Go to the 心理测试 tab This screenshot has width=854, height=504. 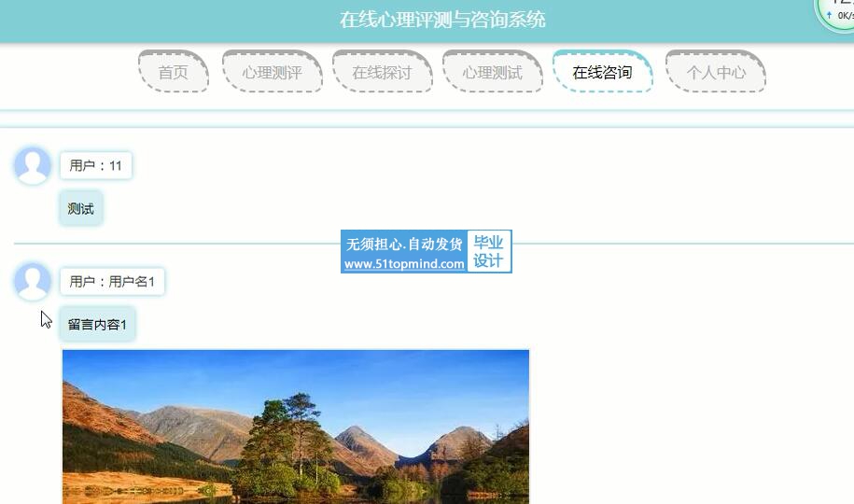pyautogui.click(x=492, y=73)
